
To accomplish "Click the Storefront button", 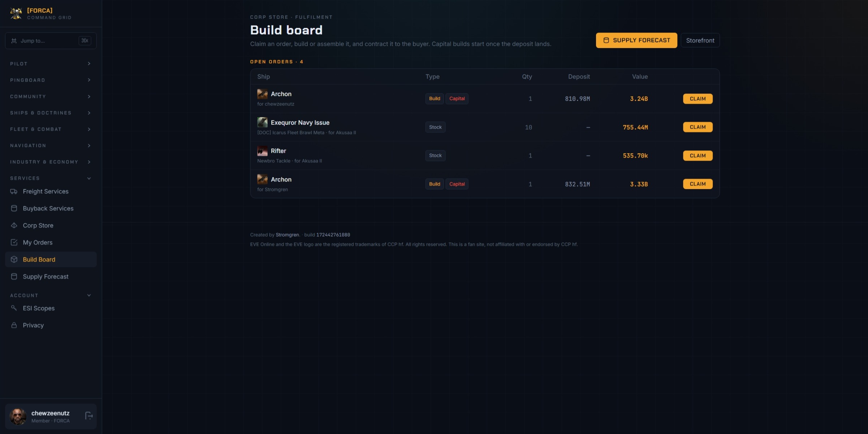I will pyautogui.click(x=700, y=40).
